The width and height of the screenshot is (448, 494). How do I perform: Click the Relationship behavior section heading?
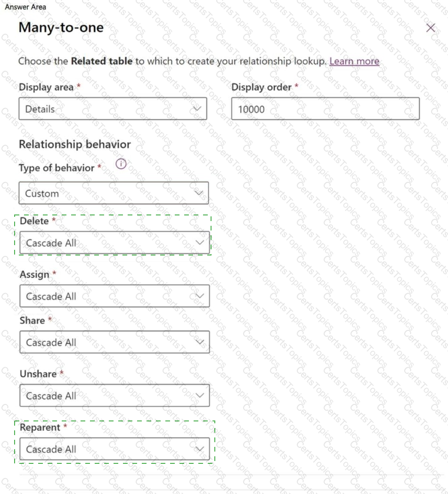[x=74, y=144]
